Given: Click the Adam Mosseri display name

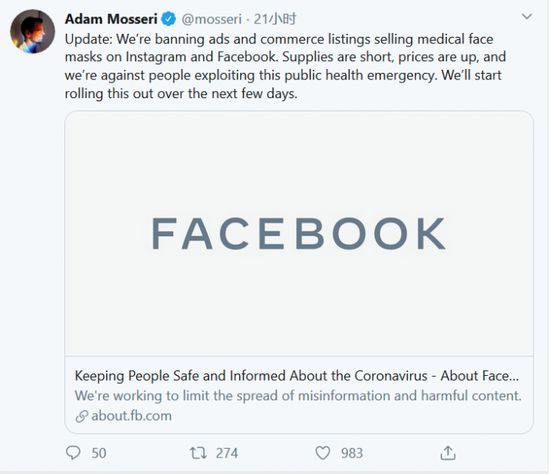Looking at the screenshot, I should coord(111,19).
